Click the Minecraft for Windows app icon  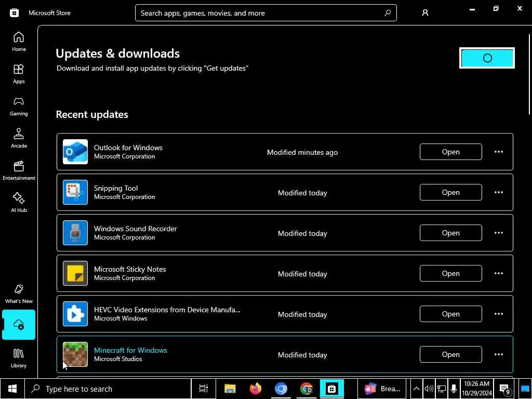tap(75, 354)
